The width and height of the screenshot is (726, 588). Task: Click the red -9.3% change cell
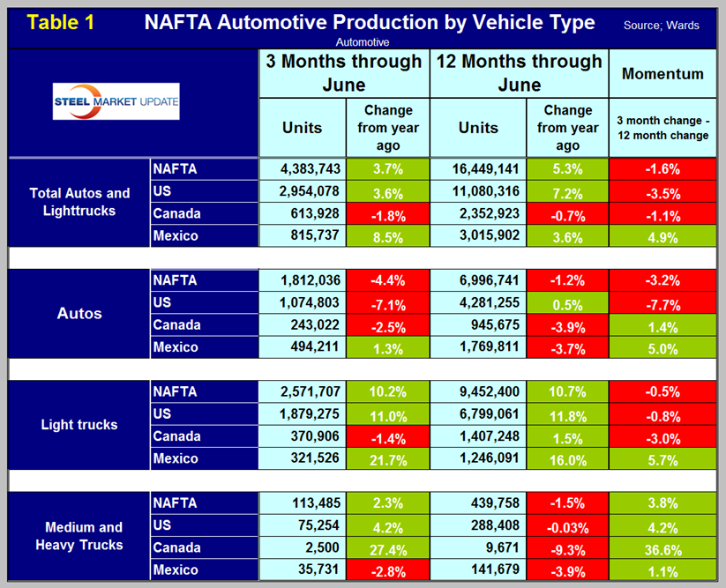pos(567,547)
